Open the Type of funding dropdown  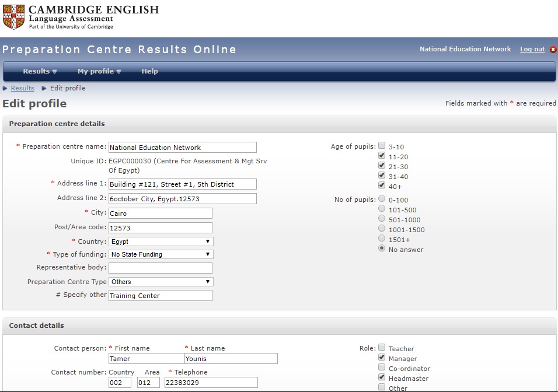[x=161, y=254]
